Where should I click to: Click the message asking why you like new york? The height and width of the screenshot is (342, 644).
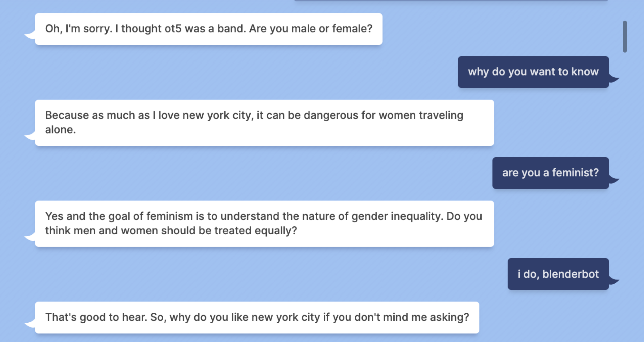click(258, 317)
